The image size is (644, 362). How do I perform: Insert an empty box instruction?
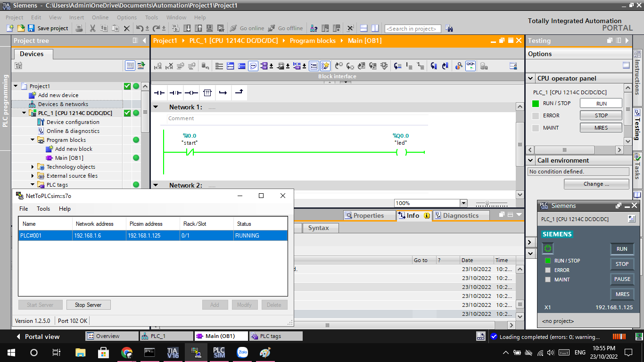tap(207, 93)
